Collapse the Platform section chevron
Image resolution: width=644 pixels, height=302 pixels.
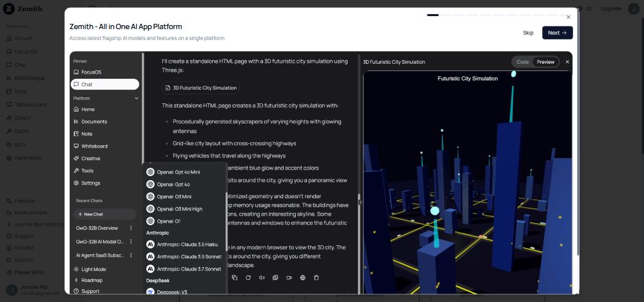[x=137, y=99]
